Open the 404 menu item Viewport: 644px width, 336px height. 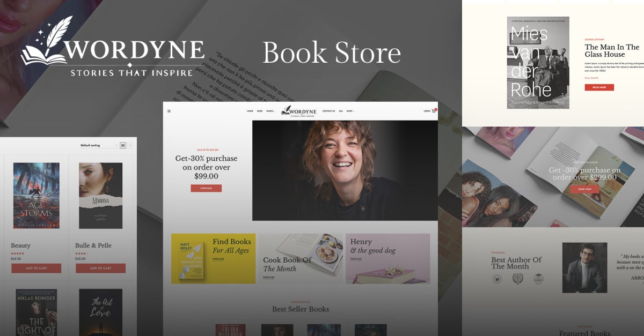pos(341,111)
